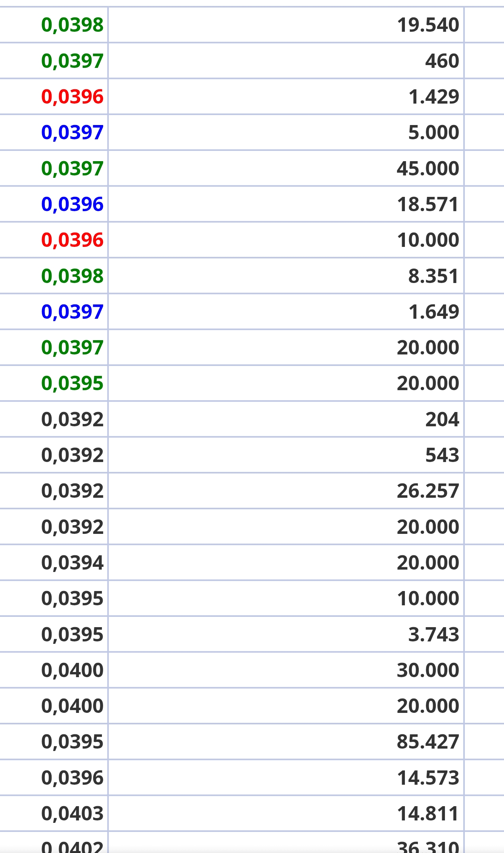Screen dimensions: 504x853
Task: Click the blue 0,0397 price beside 5.000
Action: click(72, 133)
